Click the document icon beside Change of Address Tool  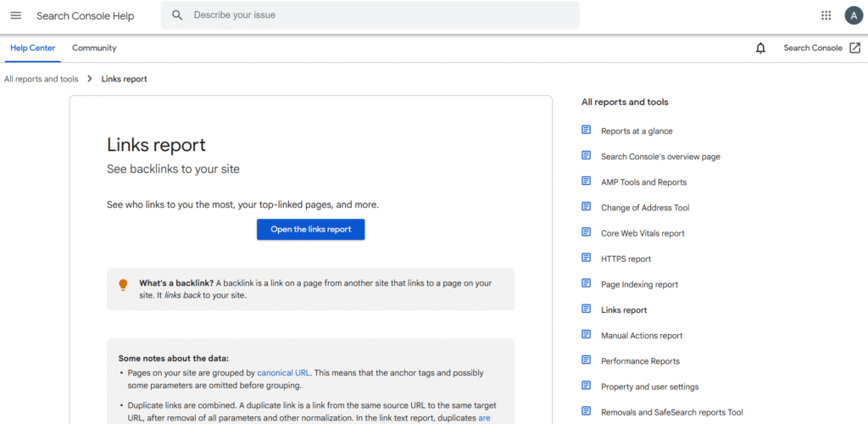pos(587,206)
